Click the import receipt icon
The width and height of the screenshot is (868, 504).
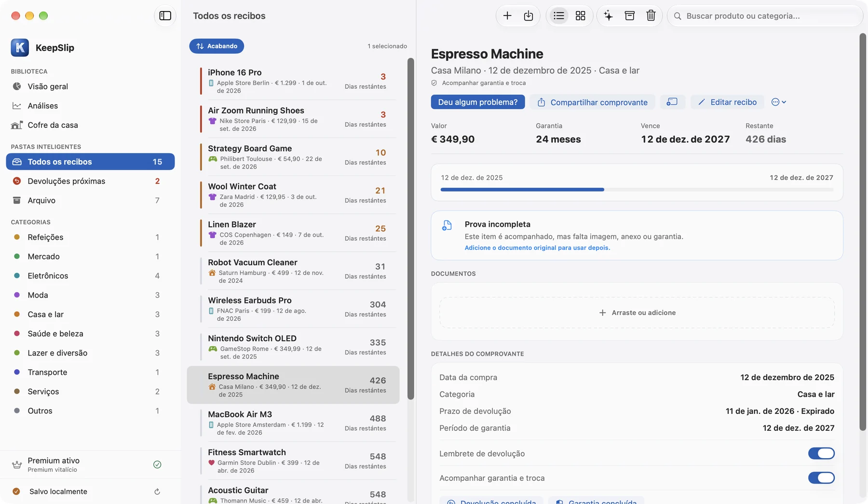coord(529,16)
